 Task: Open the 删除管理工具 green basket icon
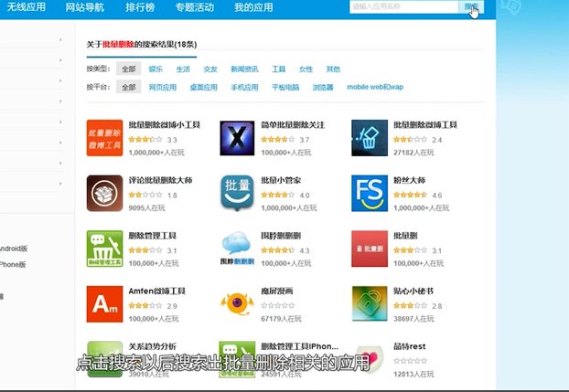tap(104, 249)
